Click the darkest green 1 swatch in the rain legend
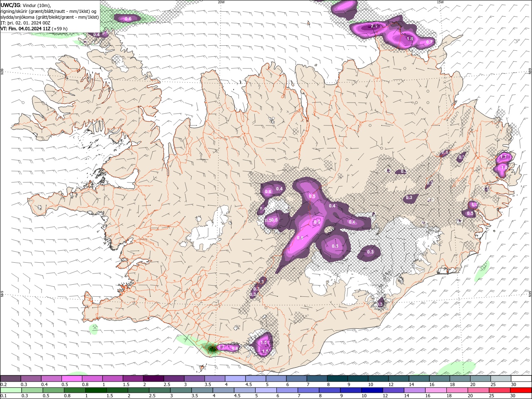 coord(96,390)
